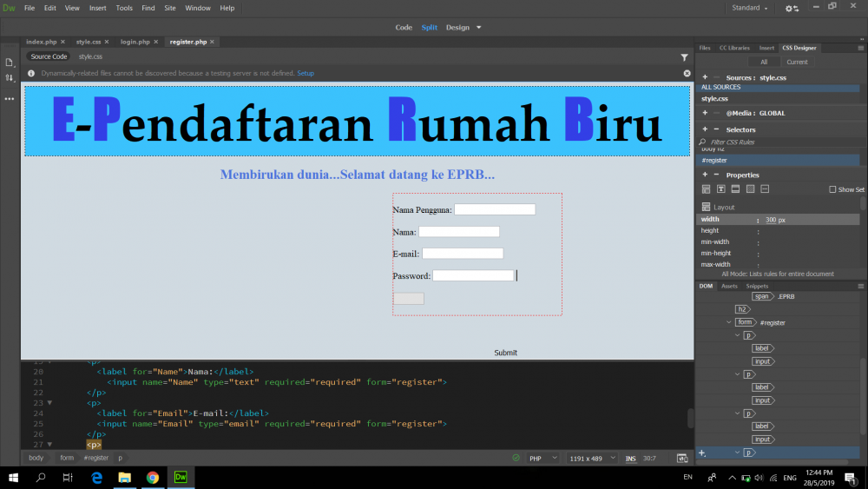Open related file style.css button
Screen dimensions: 868x489
coord(90,56)
